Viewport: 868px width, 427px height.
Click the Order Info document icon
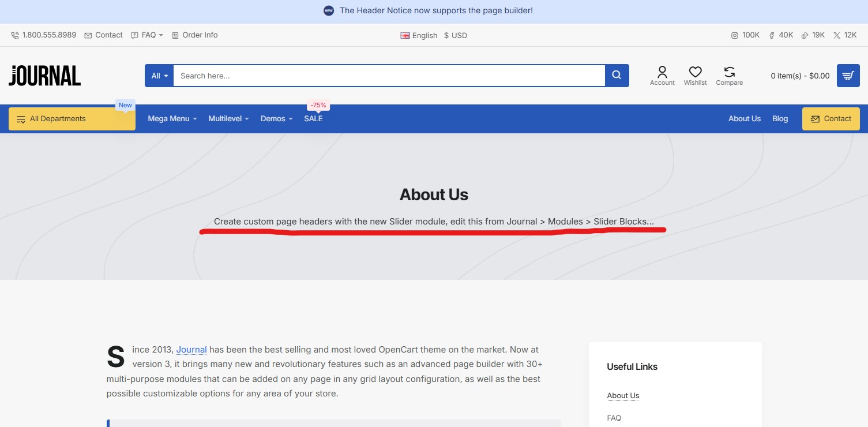click(x=175, y=35)
